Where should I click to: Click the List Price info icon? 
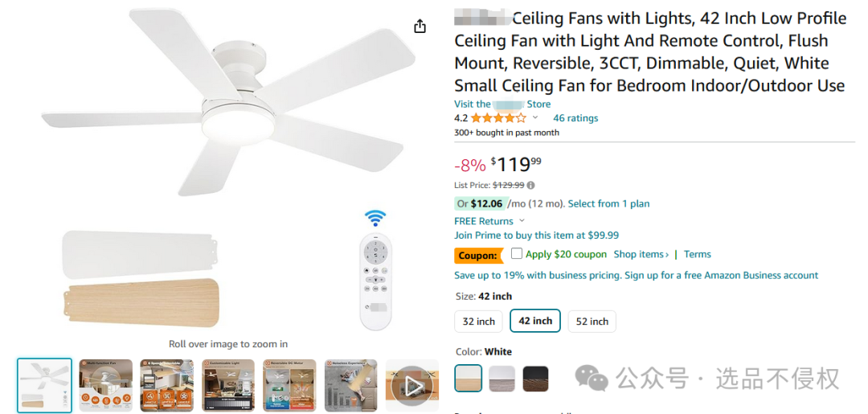click(530, 185)
